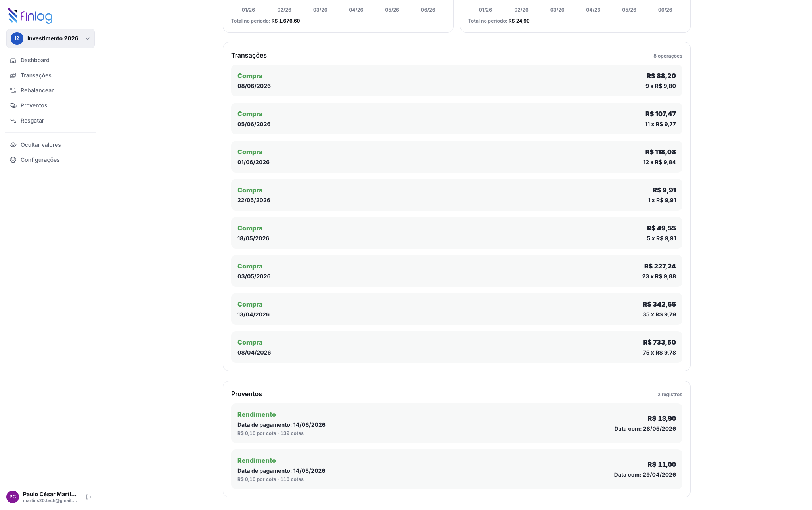Click the Proventos coins icon
This screenshot has height=510, width=812.
click(13, 105)
